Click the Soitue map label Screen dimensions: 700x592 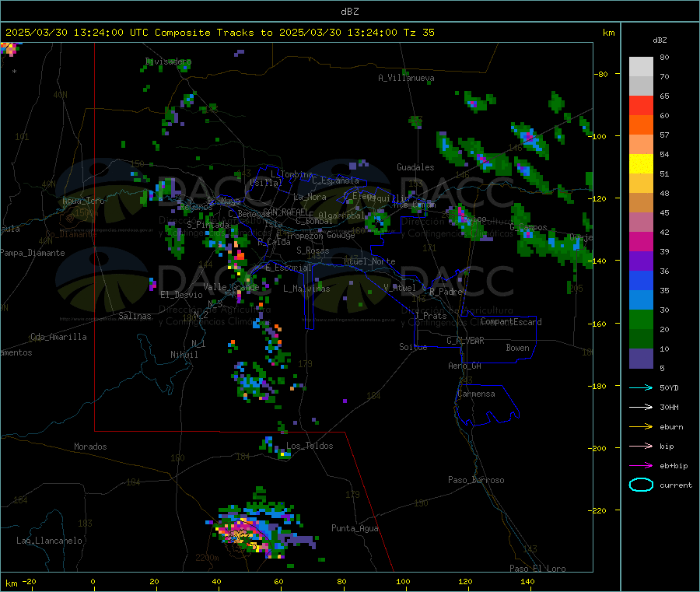413,347
